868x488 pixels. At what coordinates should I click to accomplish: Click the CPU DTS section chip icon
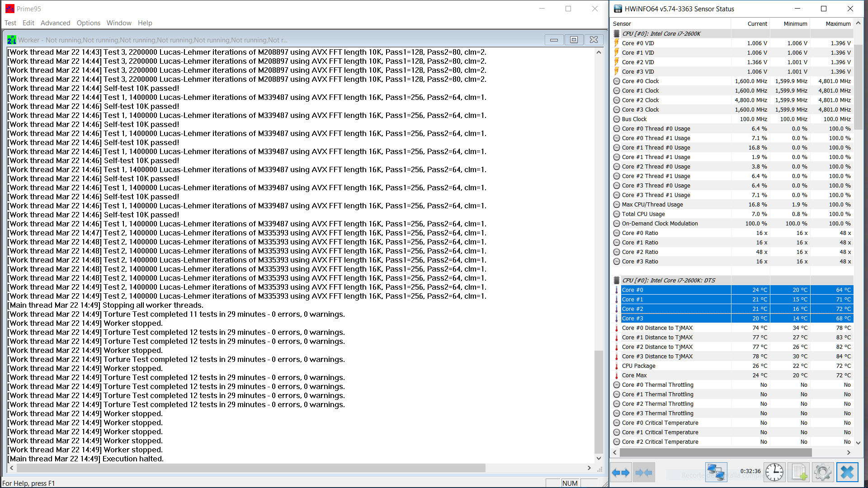[x=617, y=280]
